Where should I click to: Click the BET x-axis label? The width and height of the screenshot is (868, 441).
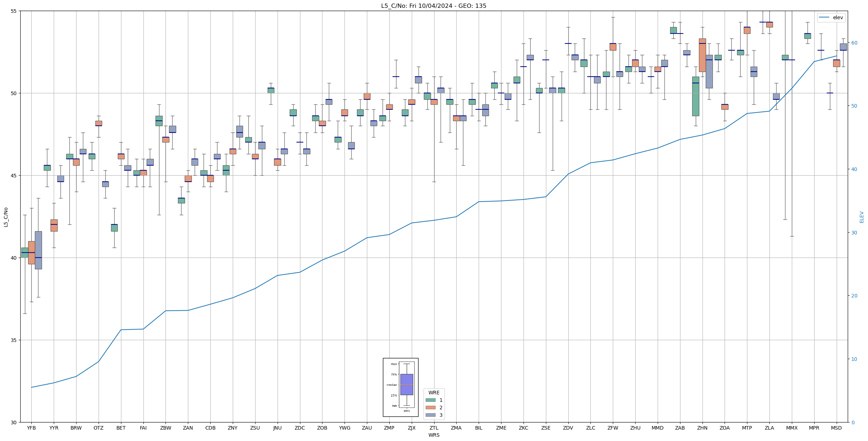(121, 428)
